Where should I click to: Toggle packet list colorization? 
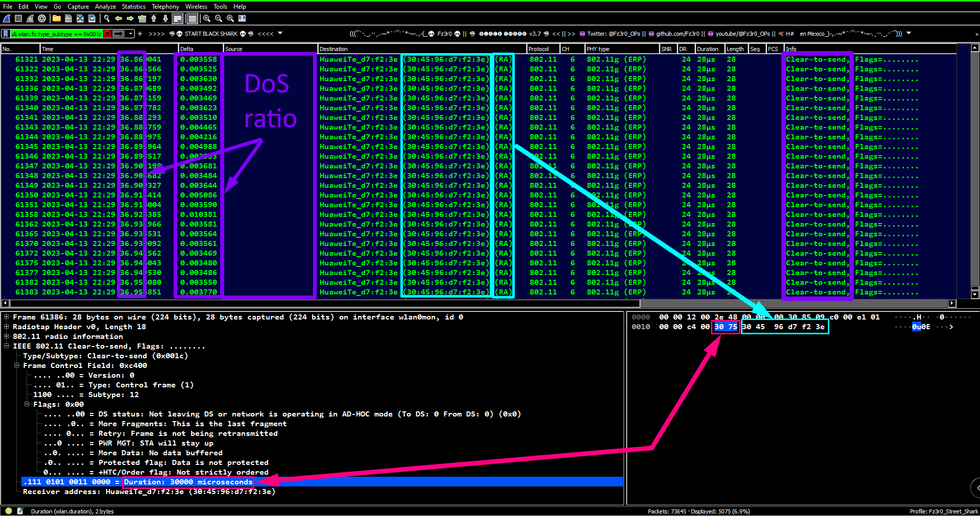pyautogui.click(x=192, y=18)
